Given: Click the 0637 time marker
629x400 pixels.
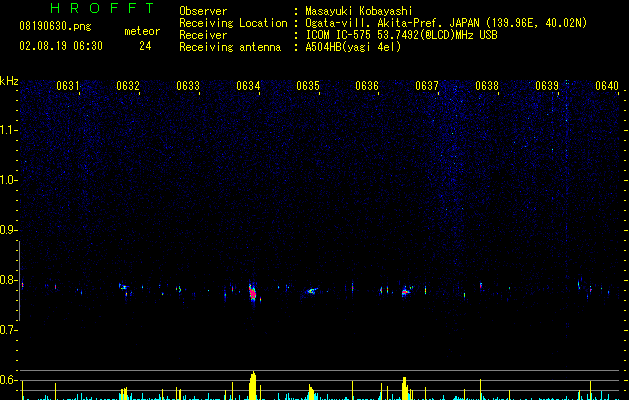Looking at the screenshot, I should (x=427, y=86).
